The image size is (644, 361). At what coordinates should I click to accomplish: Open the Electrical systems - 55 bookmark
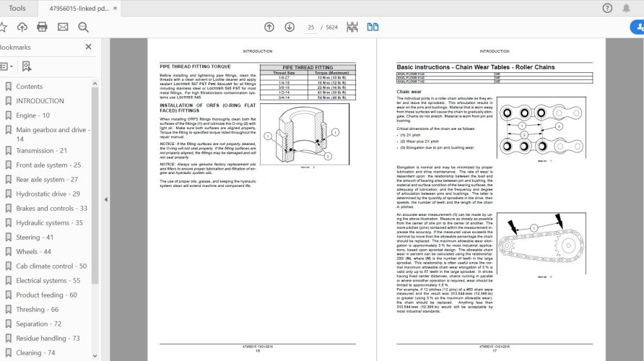(48, 281)
